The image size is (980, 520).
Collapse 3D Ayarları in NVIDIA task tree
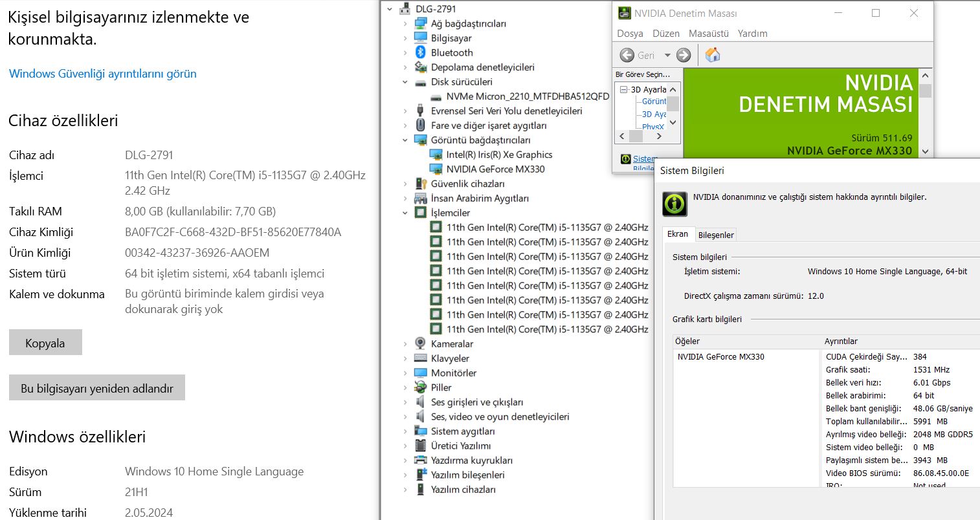point(624,89)
